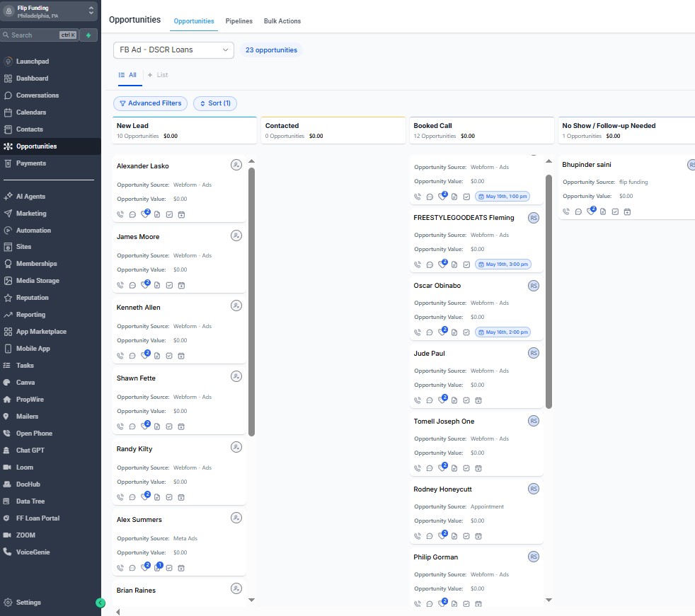
Task: Open the FB Ad - DSCR Loans pipeline dropdown
Action: pyautogui.click(x=173, y=50)
